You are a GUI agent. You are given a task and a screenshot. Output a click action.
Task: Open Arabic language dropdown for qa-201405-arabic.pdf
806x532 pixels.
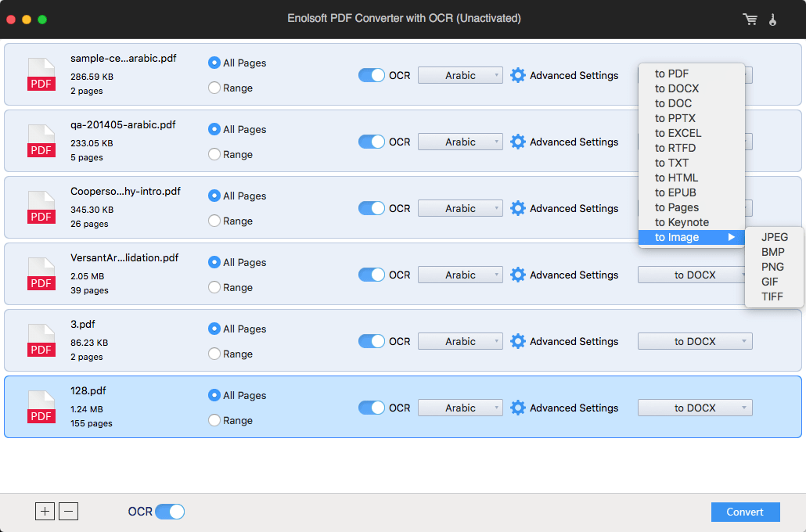460,142
